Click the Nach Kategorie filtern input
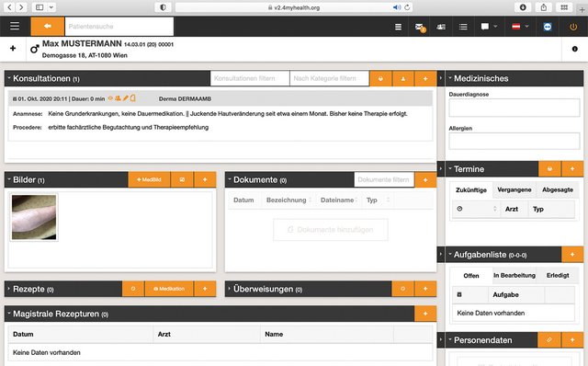 pos(329,78)
